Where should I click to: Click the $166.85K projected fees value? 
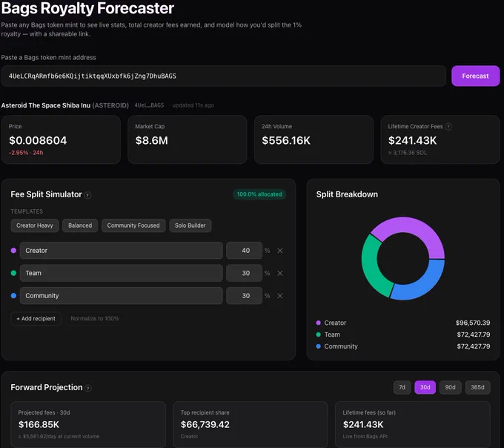[x=39, y=424]
